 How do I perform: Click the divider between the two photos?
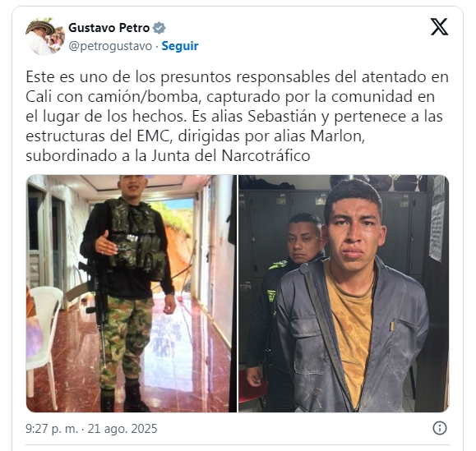pyautogui.click(x=238, y=293)
